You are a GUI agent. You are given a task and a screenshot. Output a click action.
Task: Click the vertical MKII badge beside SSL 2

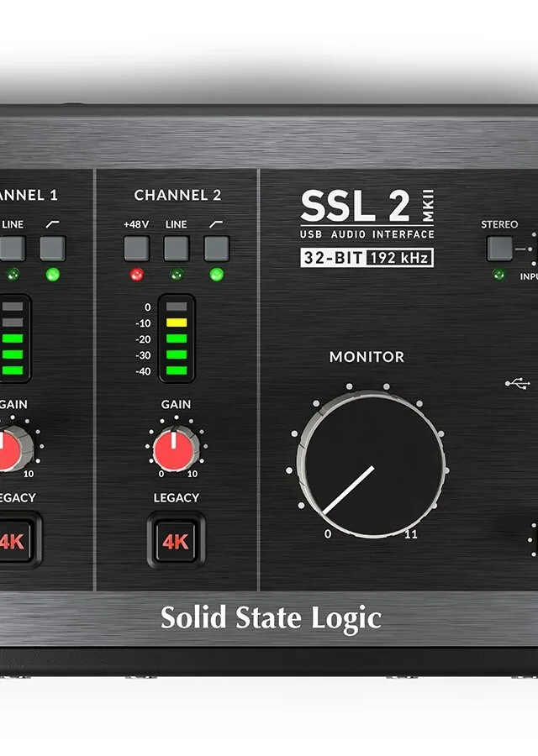(x=428, y=206)
